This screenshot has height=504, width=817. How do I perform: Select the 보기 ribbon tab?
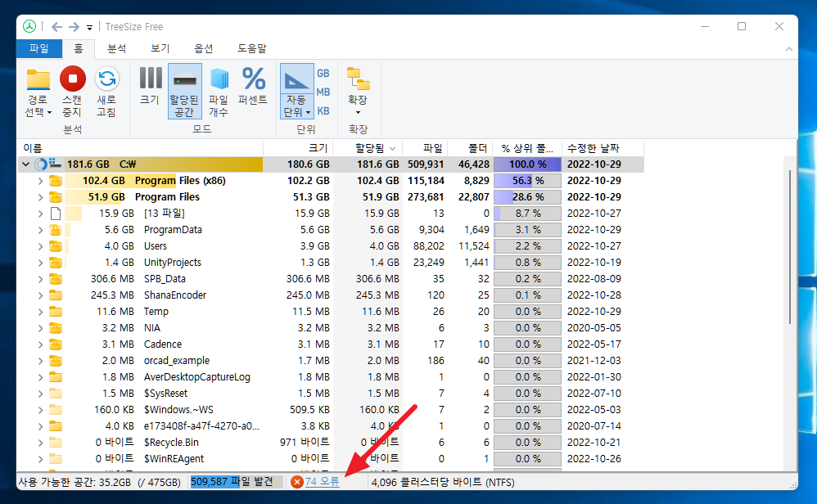pos(160,48)
